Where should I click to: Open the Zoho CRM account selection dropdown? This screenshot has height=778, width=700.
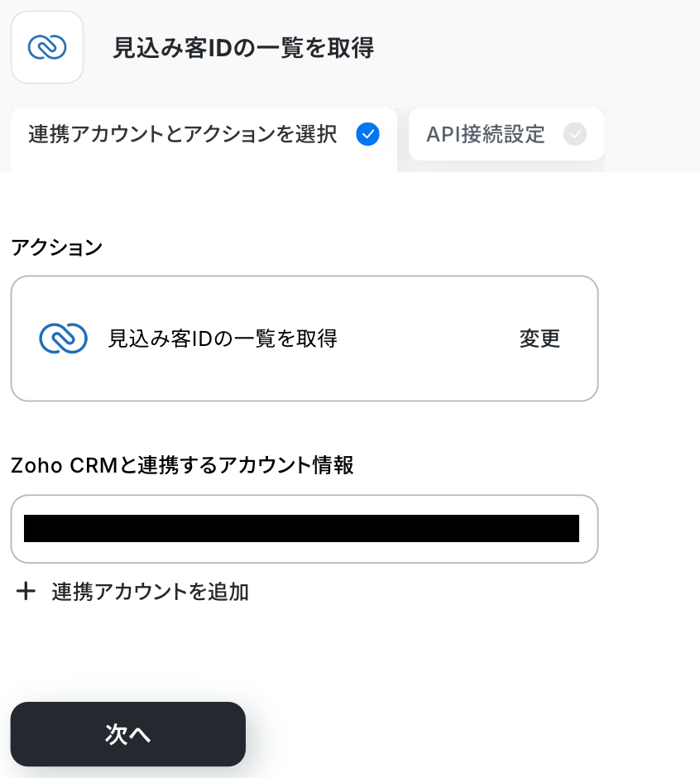click(x=304, y=529)
